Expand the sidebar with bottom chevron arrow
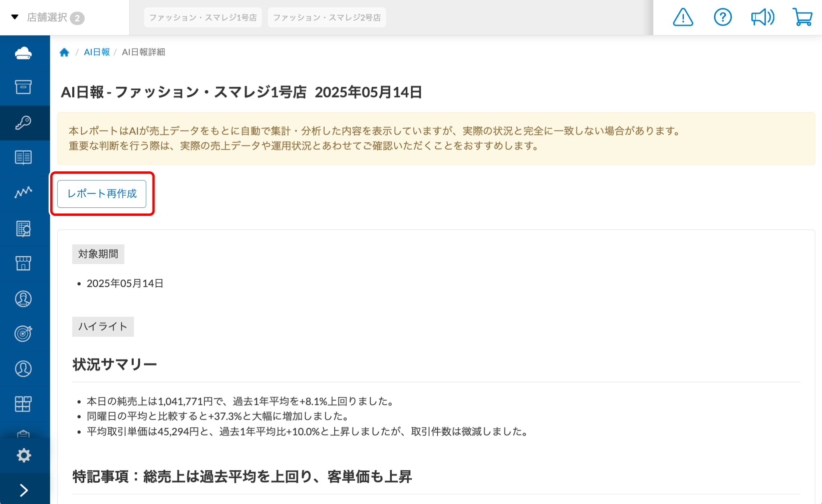822x504 pixels. coord(24,490)
